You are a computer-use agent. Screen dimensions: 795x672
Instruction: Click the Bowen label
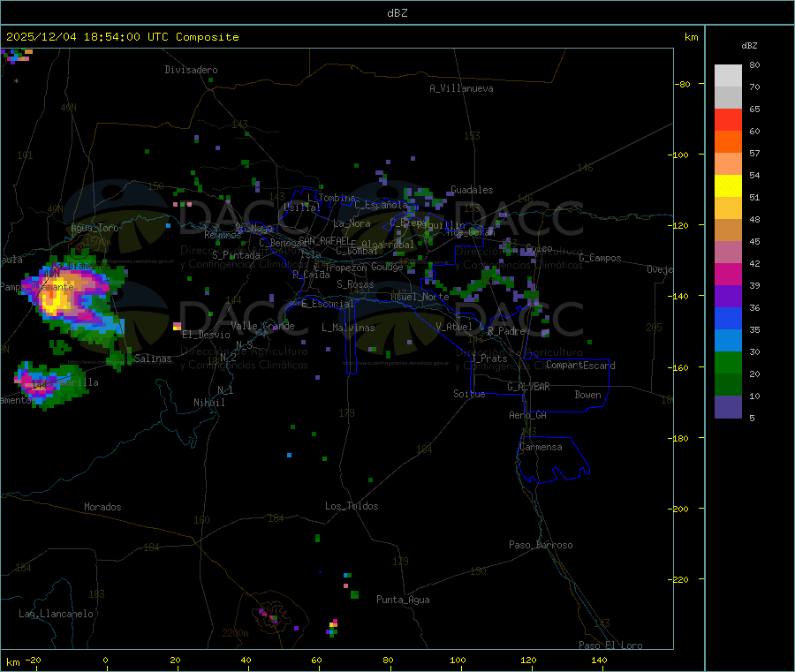587,395
